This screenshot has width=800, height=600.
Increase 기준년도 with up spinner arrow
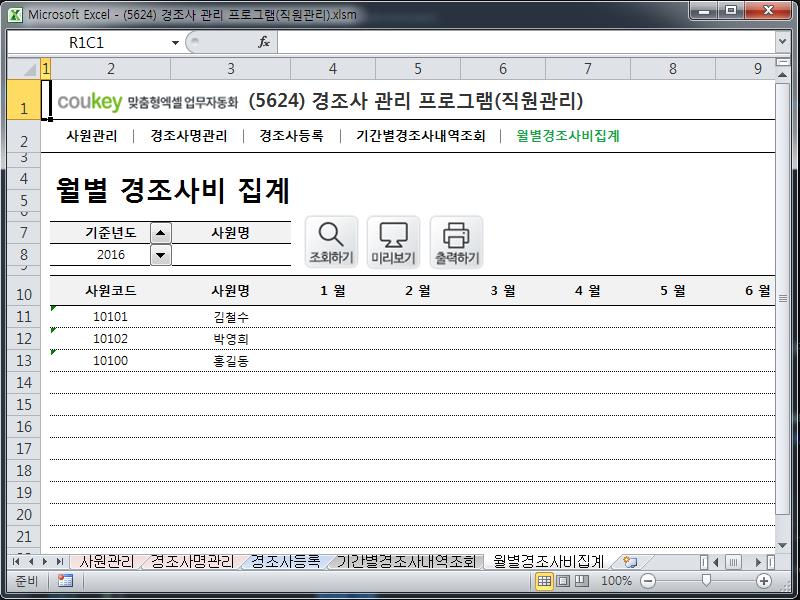tap(161, 233)
